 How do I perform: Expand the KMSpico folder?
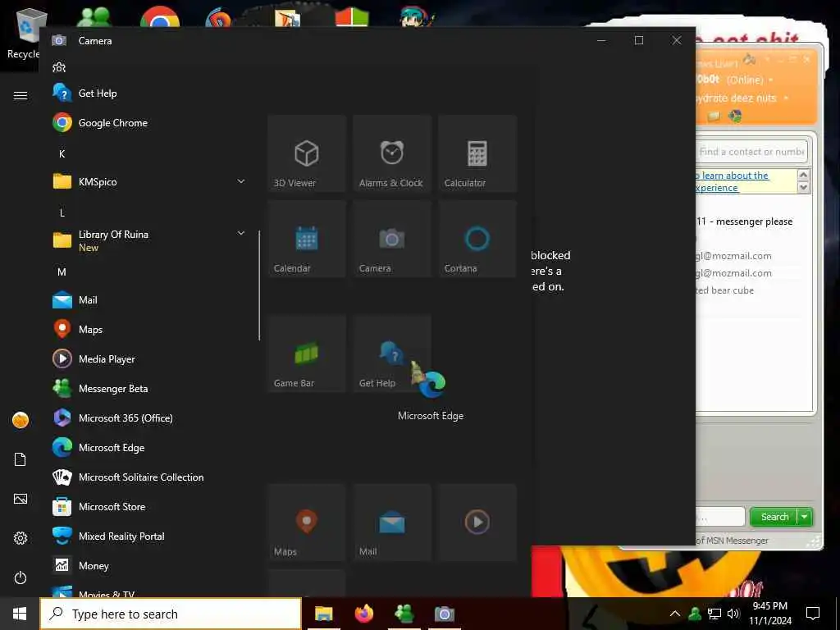[148, 181]
